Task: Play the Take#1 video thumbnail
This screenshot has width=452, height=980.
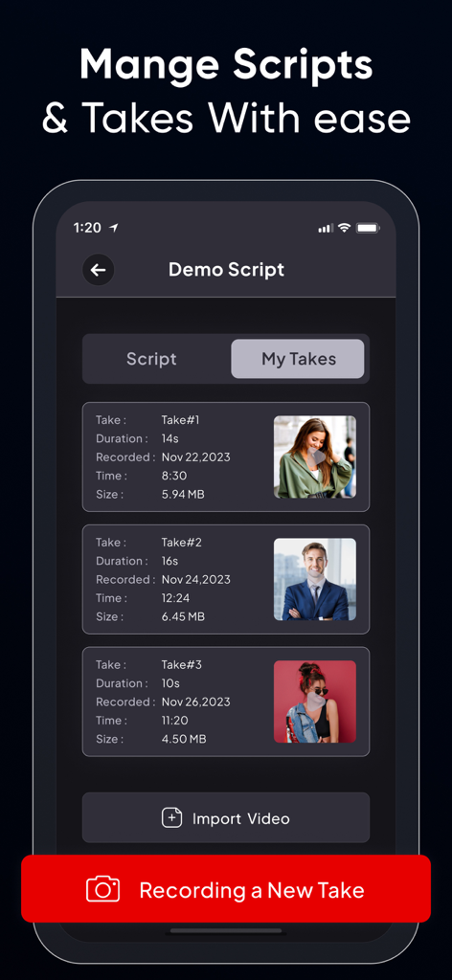Action: 315,457
